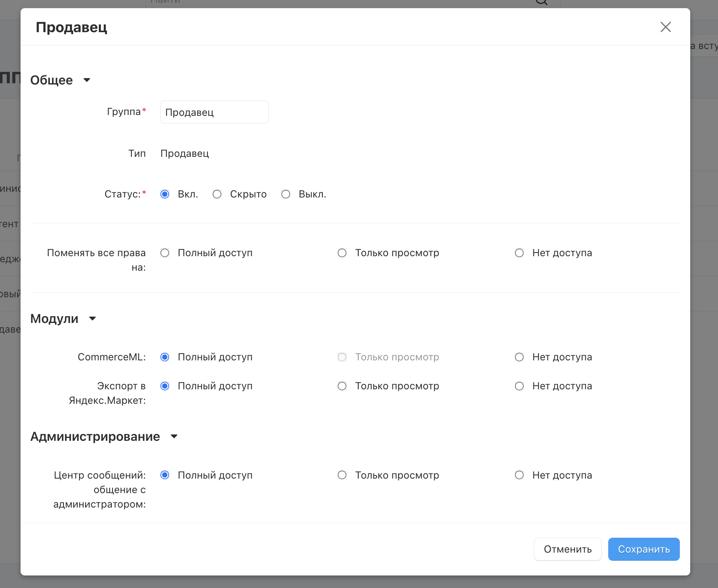Viewport: 718px width, 588px height.
Task: Collapse the Администрирование section
Action: (174, 436)
